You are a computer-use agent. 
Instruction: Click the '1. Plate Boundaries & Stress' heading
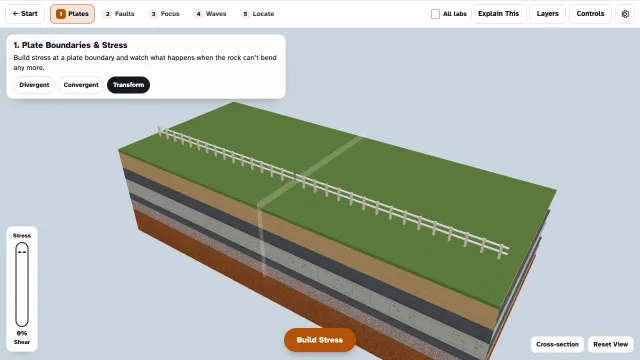[x=70, y=45]
